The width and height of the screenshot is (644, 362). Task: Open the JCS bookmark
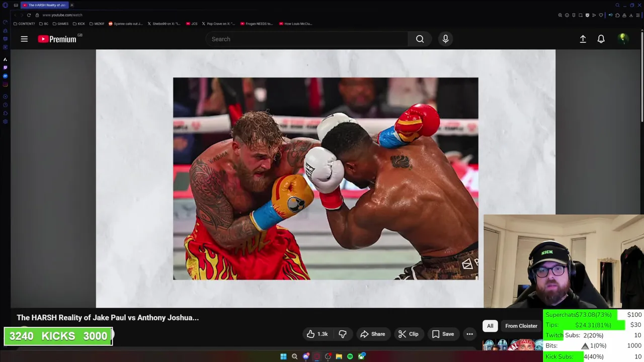tap(192, 24)
